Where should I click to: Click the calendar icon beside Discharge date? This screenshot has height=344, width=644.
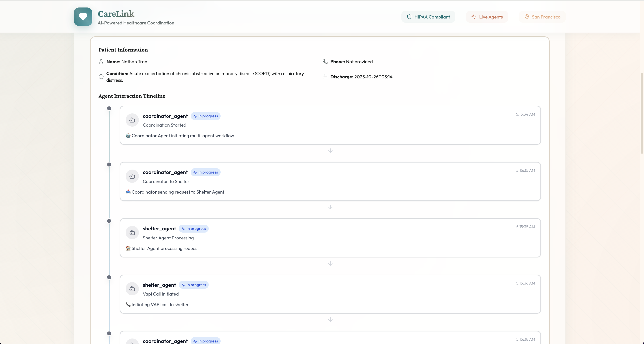pos(325,77)
